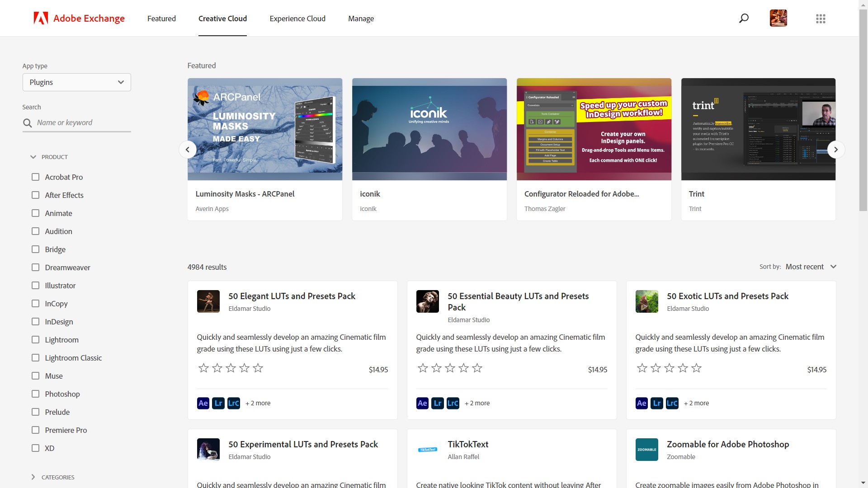Click After Effects badge on Elegant LUTs card
This screenshot has width=868, height=488.
coord(203,403)
